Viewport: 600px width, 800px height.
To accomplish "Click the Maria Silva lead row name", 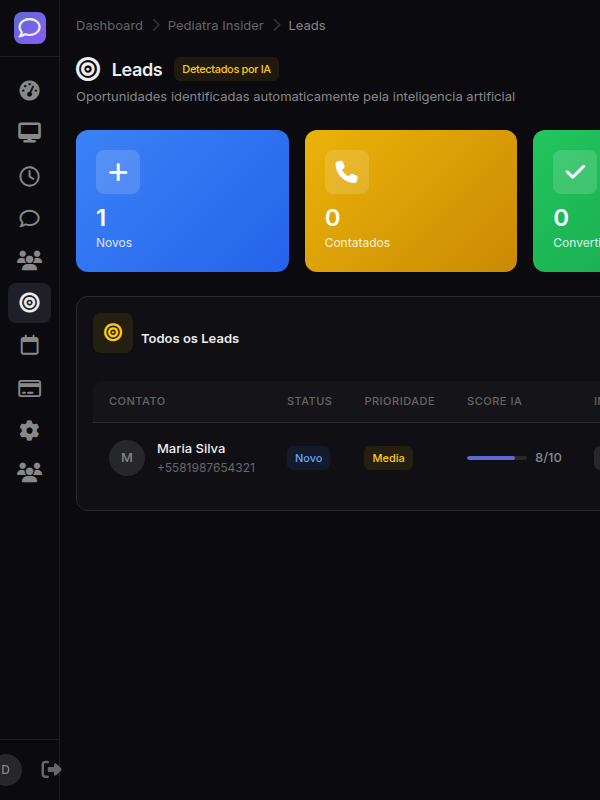I will tap(191, 449).
